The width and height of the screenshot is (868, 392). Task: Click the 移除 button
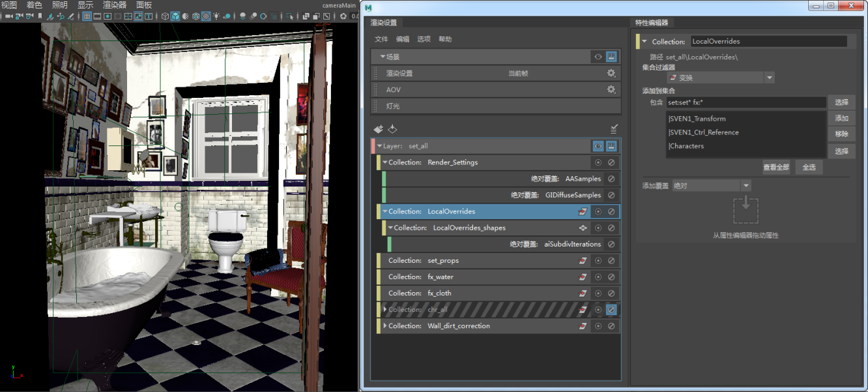pos(841,134)
